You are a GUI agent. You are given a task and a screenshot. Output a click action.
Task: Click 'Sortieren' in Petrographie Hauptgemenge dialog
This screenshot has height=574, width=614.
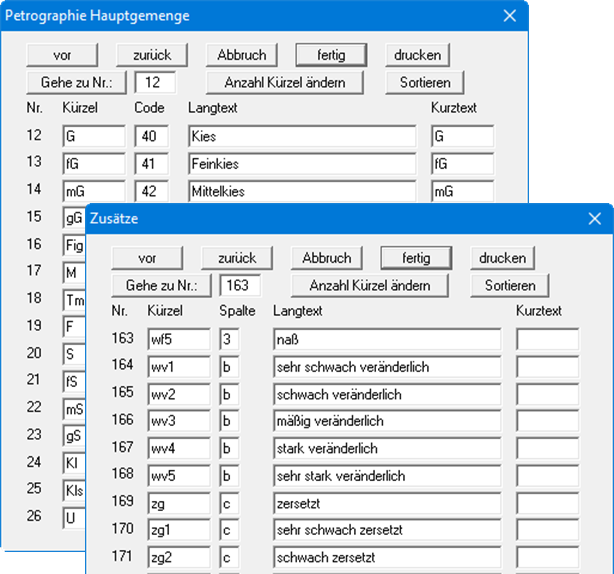point(425,81)
